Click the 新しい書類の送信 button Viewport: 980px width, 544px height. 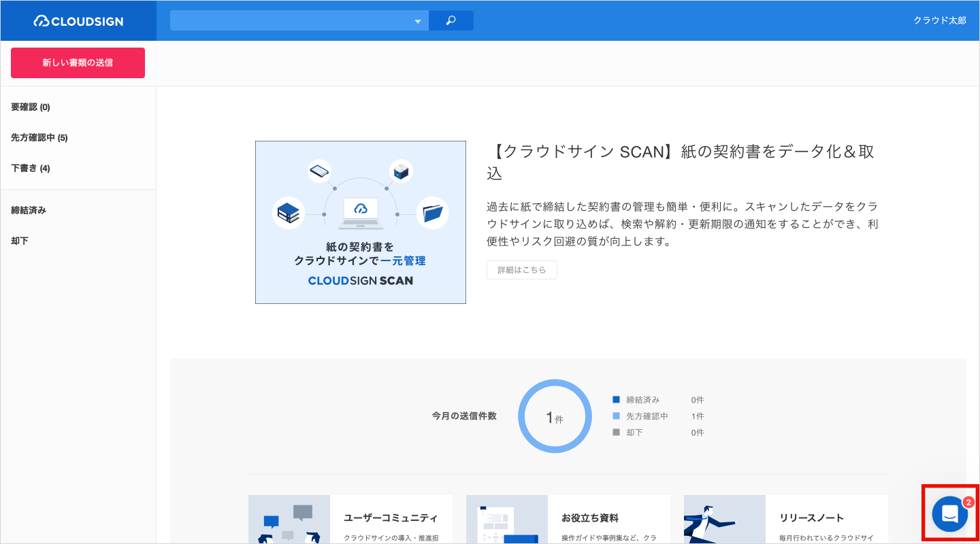[x=78, y=63]
